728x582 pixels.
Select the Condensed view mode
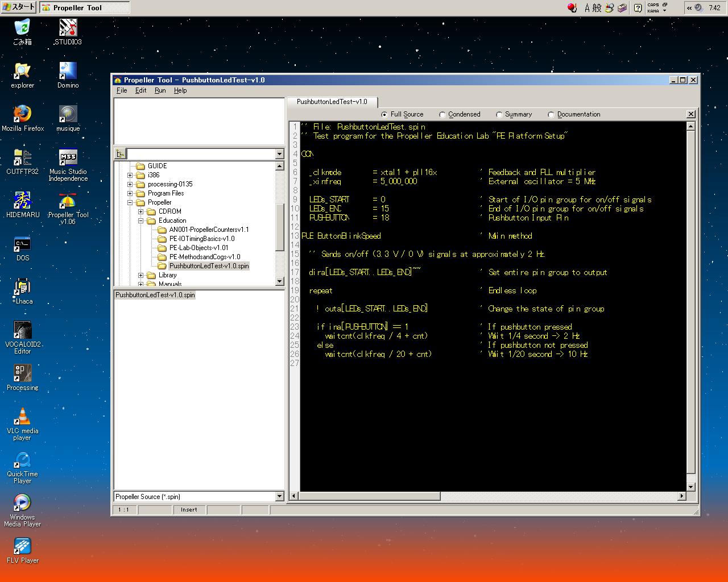442,115
